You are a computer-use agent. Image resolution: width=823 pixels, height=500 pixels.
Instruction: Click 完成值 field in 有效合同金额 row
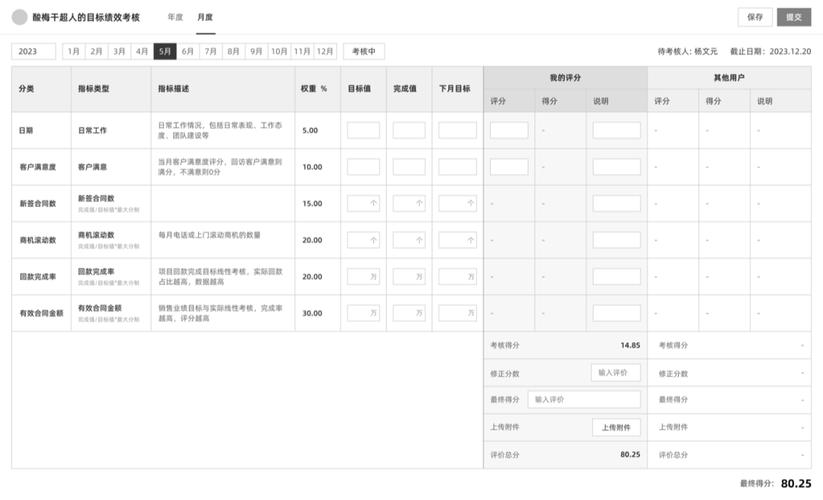click(409, 313)
